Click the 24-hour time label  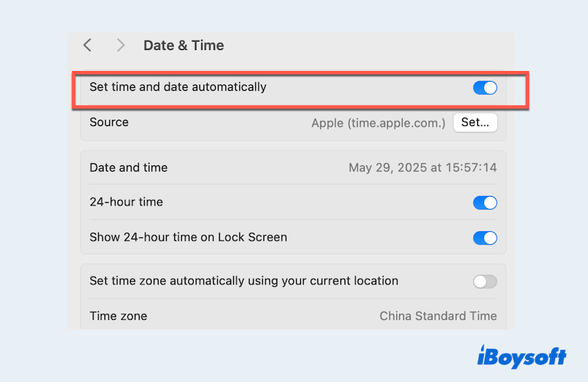[126, 203]
